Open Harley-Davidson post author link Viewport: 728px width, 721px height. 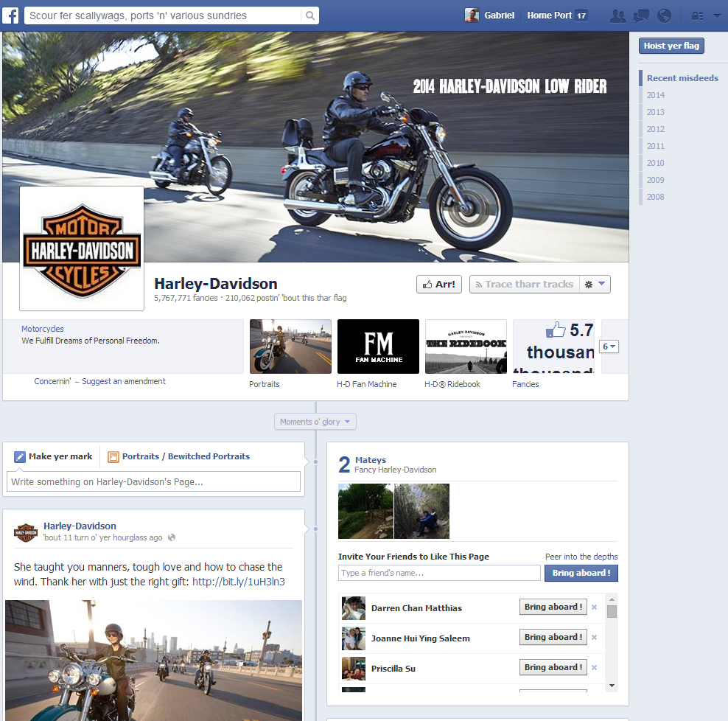pos(80,526)
